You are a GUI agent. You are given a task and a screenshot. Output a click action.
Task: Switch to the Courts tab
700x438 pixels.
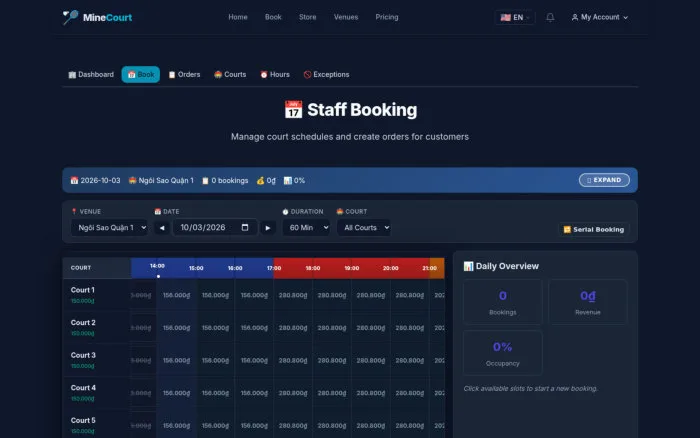tap(230, 75)
